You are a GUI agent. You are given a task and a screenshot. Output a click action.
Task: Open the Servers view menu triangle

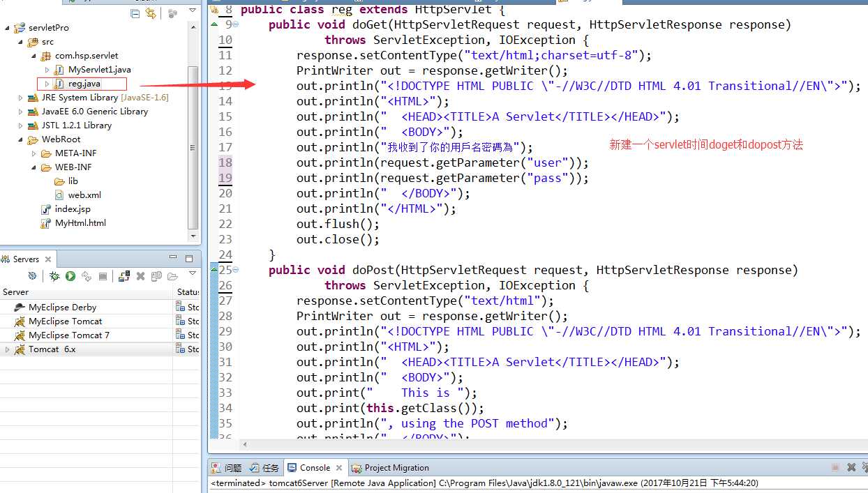coord(193,273)
